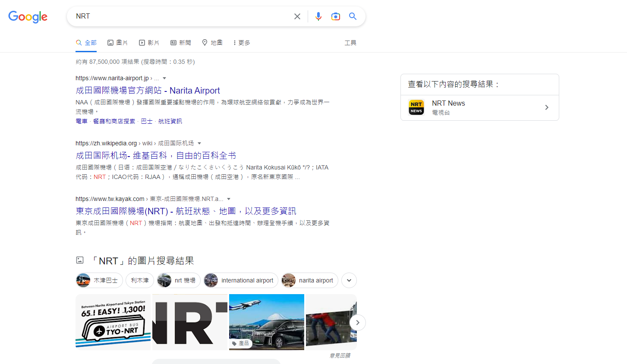Open the 更多 more menu
The width and height of the screenshot is (627, 364).
coord(242,43)
